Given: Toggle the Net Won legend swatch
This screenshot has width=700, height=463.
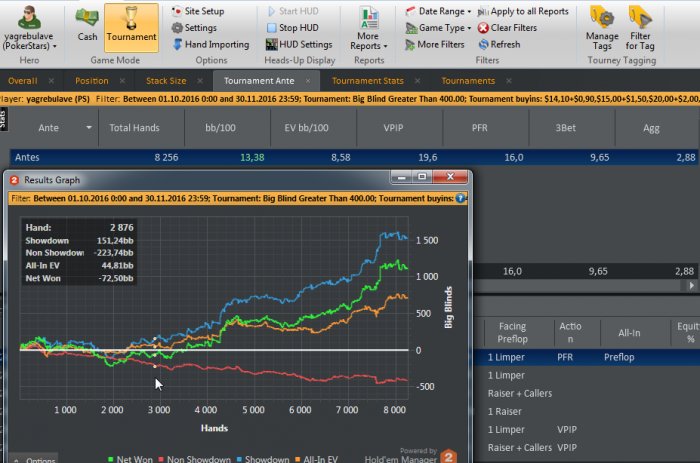Looking at the screenshot, I should pos(110,459).
